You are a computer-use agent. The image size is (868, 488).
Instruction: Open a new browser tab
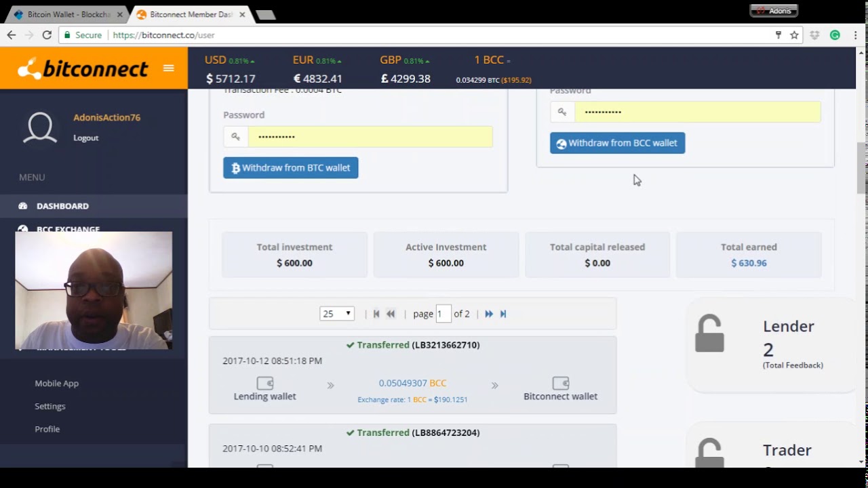(x=265, y=15)
